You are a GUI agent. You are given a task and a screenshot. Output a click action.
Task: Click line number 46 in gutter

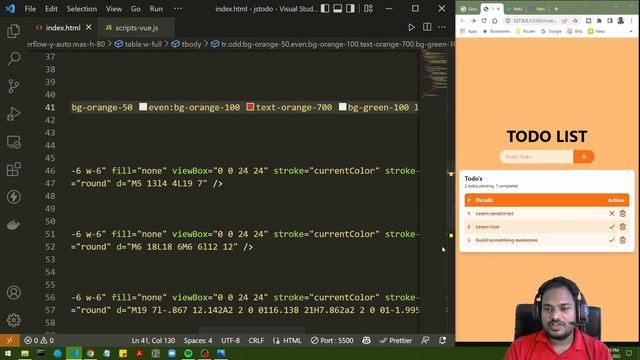point(50,171)
